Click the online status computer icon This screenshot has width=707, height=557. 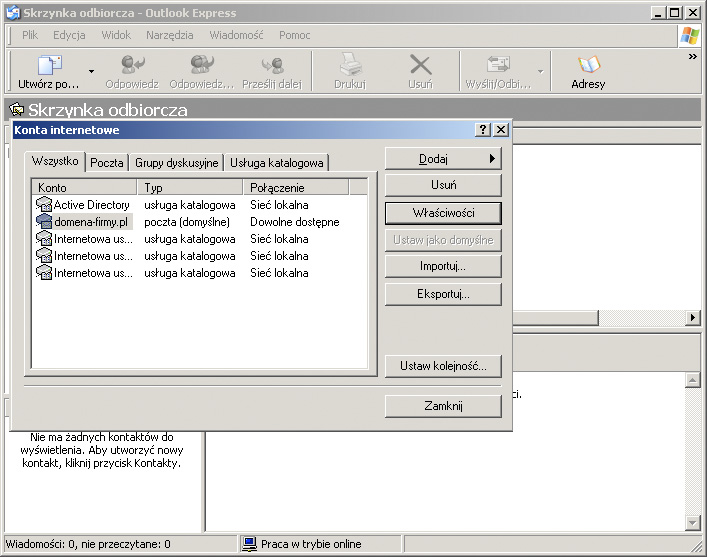[249, 544]
